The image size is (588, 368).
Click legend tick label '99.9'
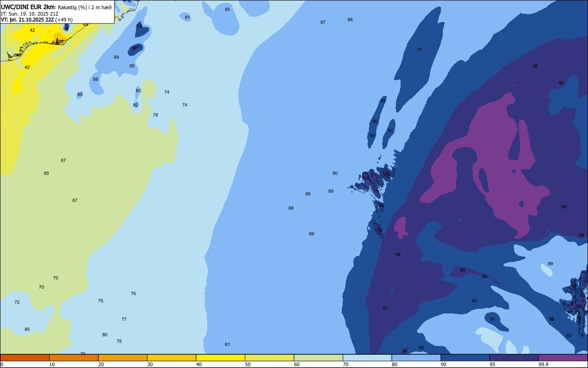543,364
